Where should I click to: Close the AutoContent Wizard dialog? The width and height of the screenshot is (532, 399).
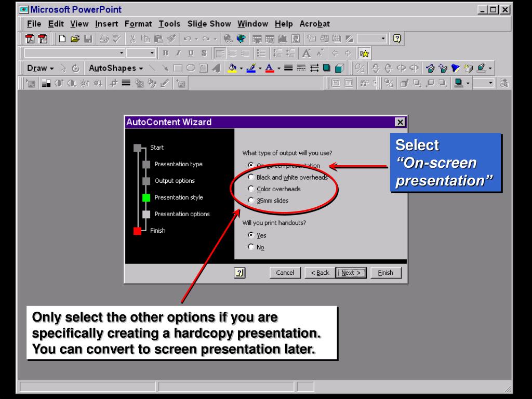pyautogui.click(x=400, y=122)
